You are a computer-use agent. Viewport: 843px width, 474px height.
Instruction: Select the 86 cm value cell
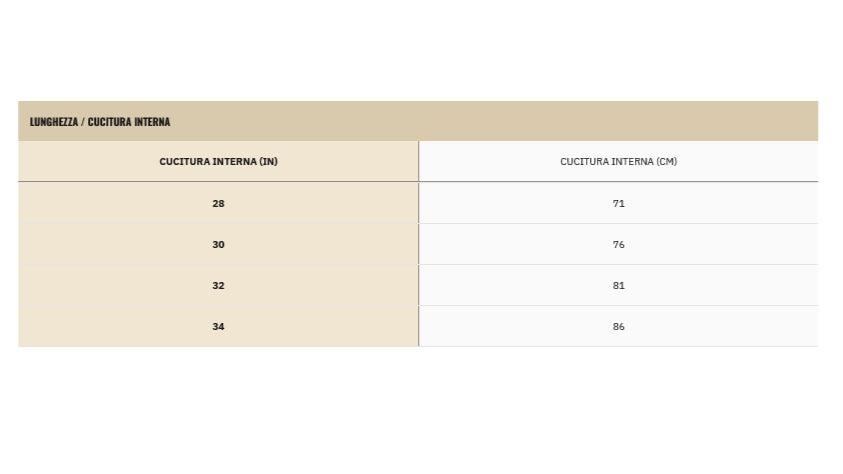618,326
